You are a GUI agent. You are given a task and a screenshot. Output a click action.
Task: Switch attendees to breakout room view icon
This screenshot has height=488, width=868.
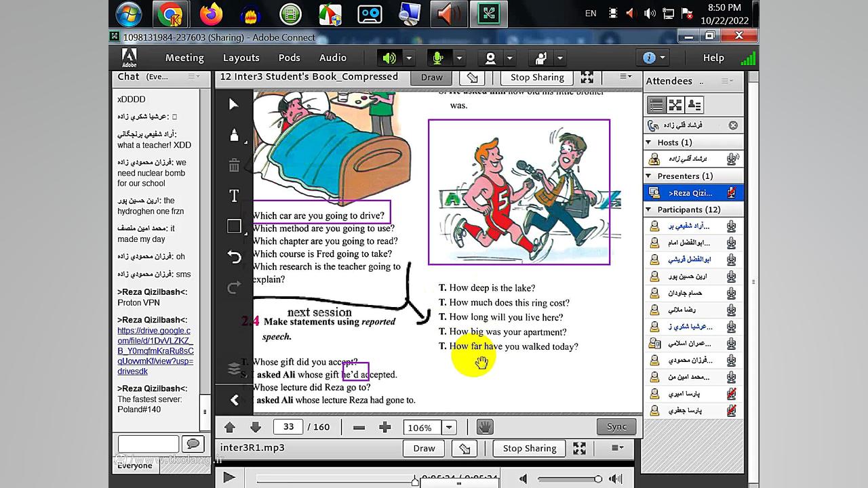pyautogui.click(x=675, y=105)
